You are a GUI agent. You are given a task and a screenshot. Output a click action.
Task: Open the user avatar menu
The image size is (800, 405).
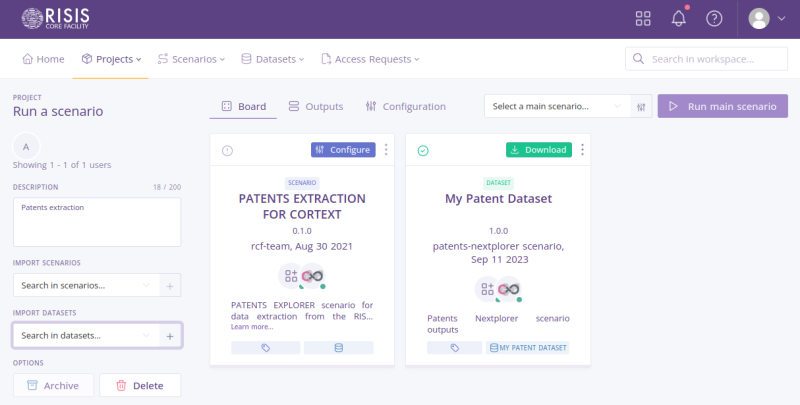pyautogui.click(x=768, y=18)
